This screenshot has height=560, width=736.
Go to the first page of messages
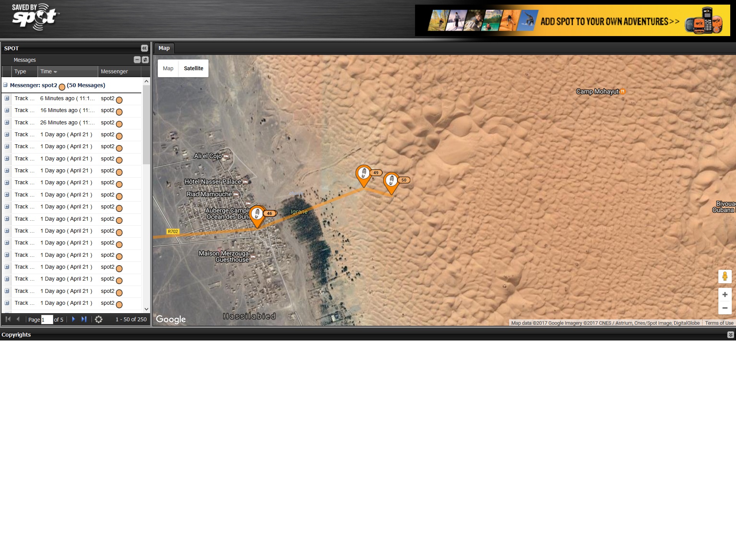(x=8, y=319)
